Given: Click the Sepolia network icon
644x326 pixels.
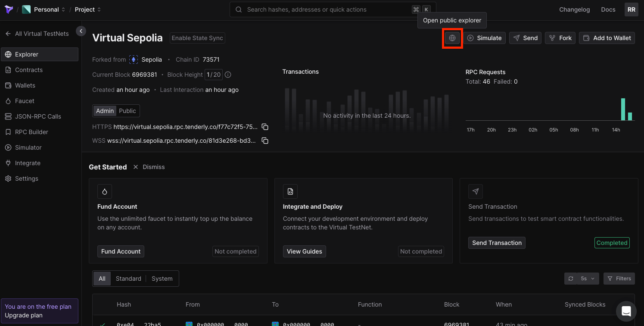Looking at the screenshot, I should point(134,60).
